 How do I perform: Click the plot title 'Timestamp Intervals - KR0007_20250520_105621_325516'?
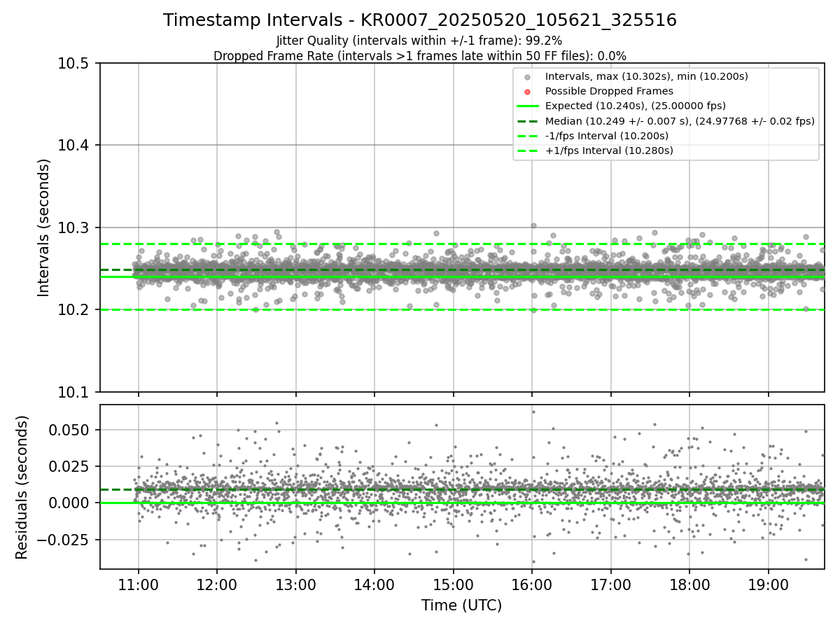[420, 20]
